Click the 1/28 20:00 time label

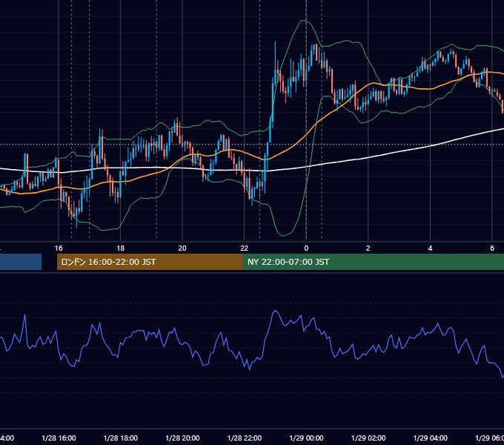182,438
